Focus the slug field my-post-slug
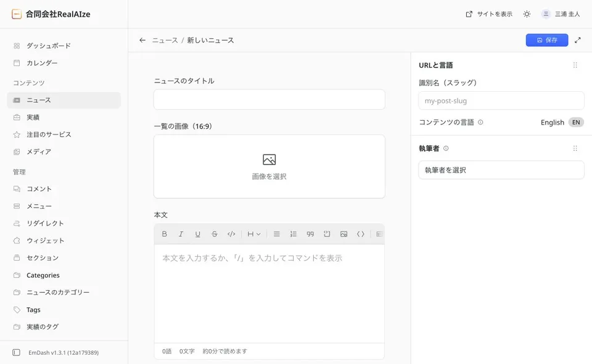The height and width of the screenshot is (364, 592). [x=501, y=101]
